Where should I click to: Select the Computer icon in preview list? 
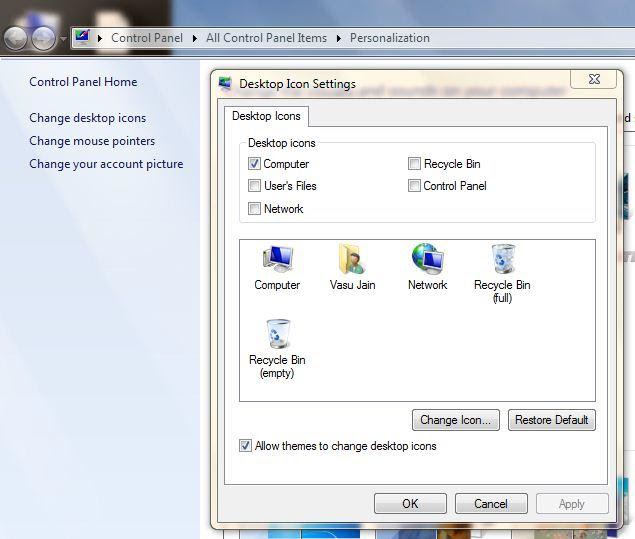tap(277, 267)
